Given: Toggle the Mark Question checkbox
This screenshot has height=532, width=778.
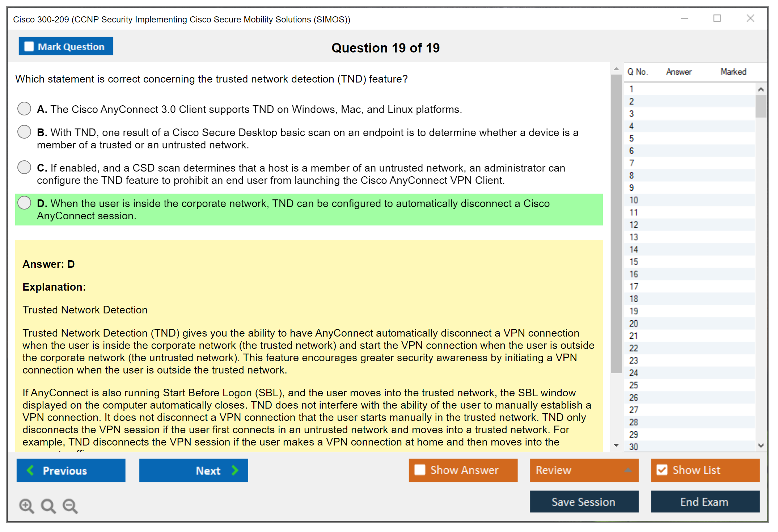Looking at the screenshot, I should [x=29, y=47].
